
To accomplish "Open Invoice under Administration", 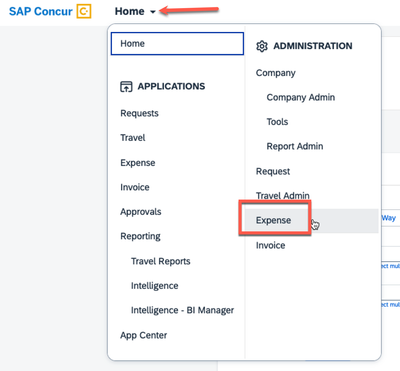I will pyautogui.click(x=270, y=245).
